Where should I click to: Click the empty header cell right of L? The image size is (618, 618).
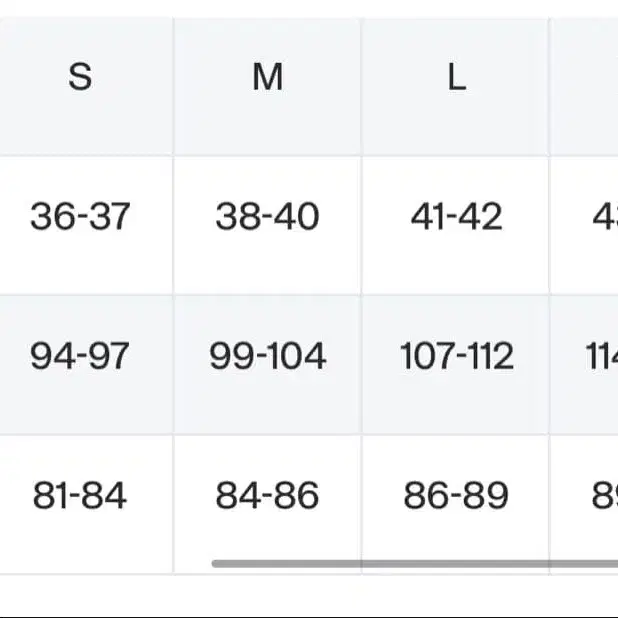click(584, 87)
